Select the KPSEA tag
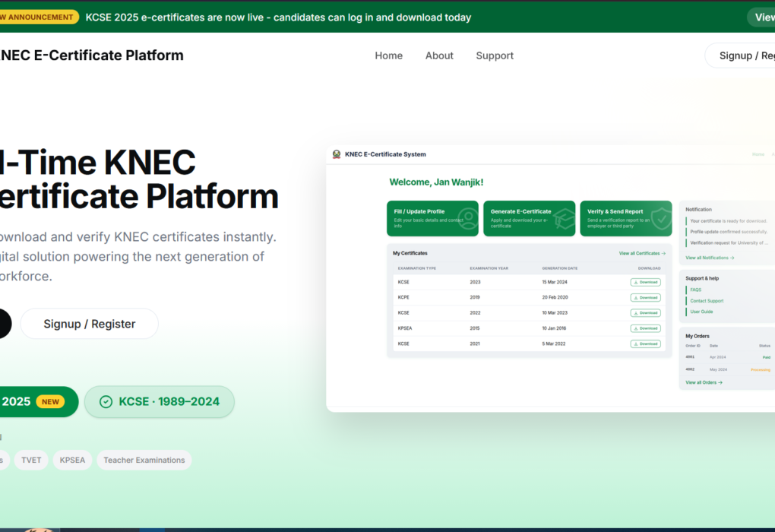 click(x=72, y=460)
